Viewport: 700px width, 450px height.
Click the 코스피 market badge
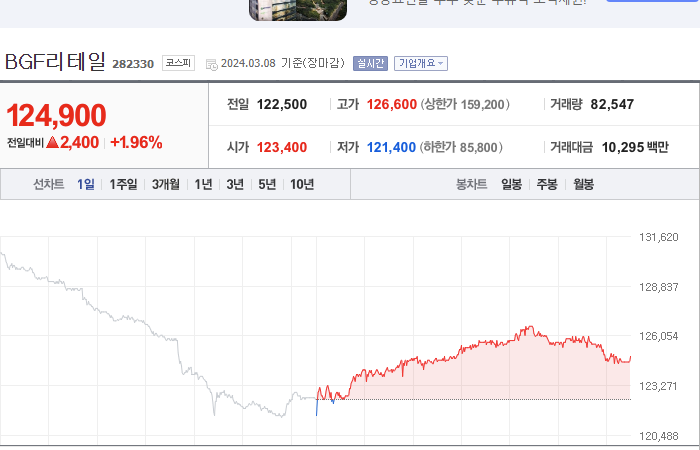click(178, 63)
